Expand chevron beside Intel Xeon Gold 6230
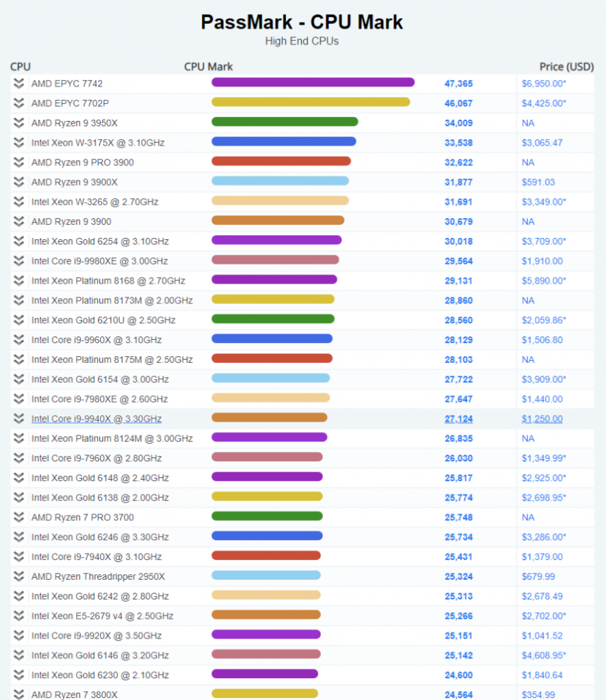 18,675
